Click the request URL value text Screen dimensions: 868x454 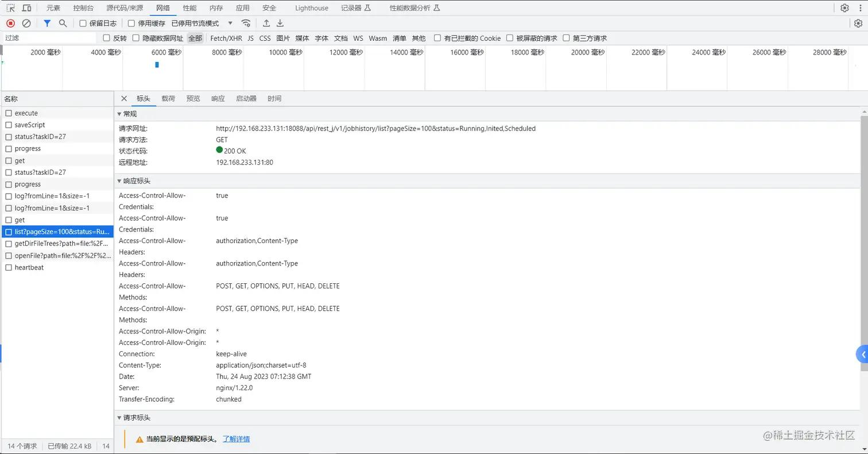pyautogui.click(x=375, y=129)
